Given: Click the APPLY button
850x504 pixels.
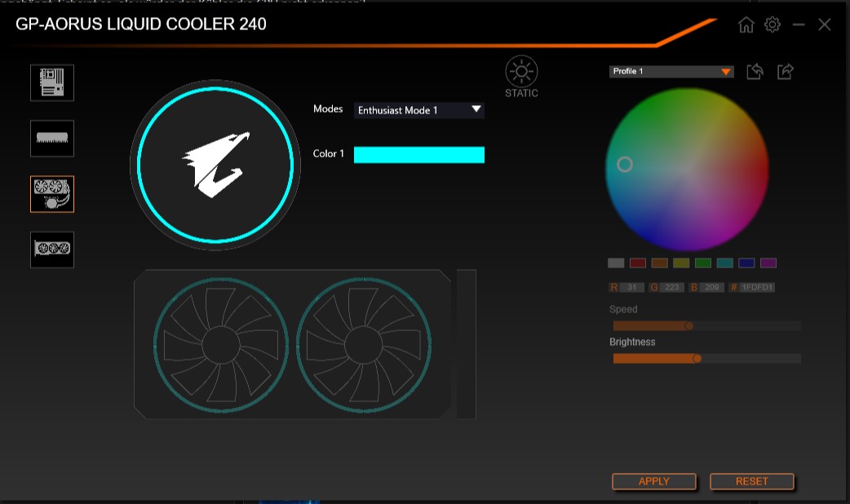Looking at the screenshot, I should pos(653,481).
